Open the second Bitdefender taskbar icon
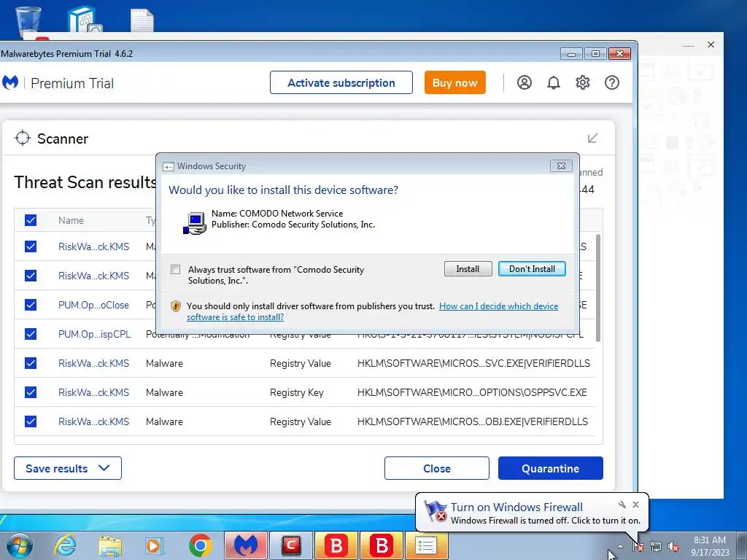The image size is (747, 560). pyautogui.click(x=382, y=545)
